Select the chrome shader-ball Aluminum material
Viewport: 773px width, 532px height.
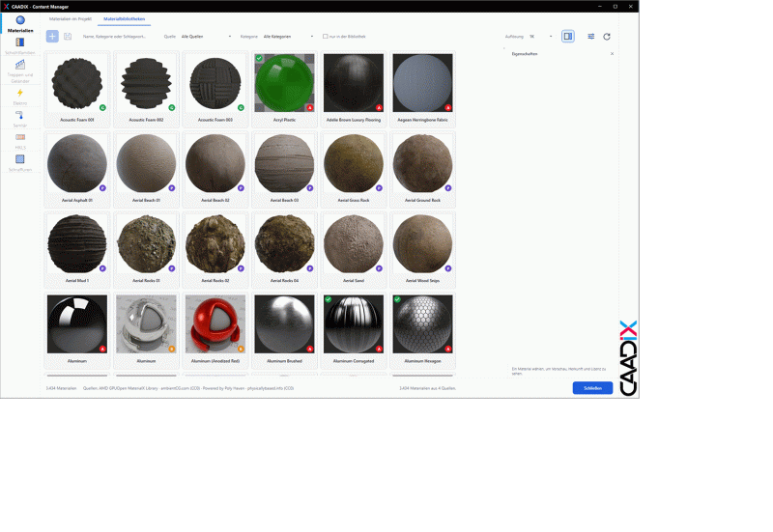coord(147,330)
